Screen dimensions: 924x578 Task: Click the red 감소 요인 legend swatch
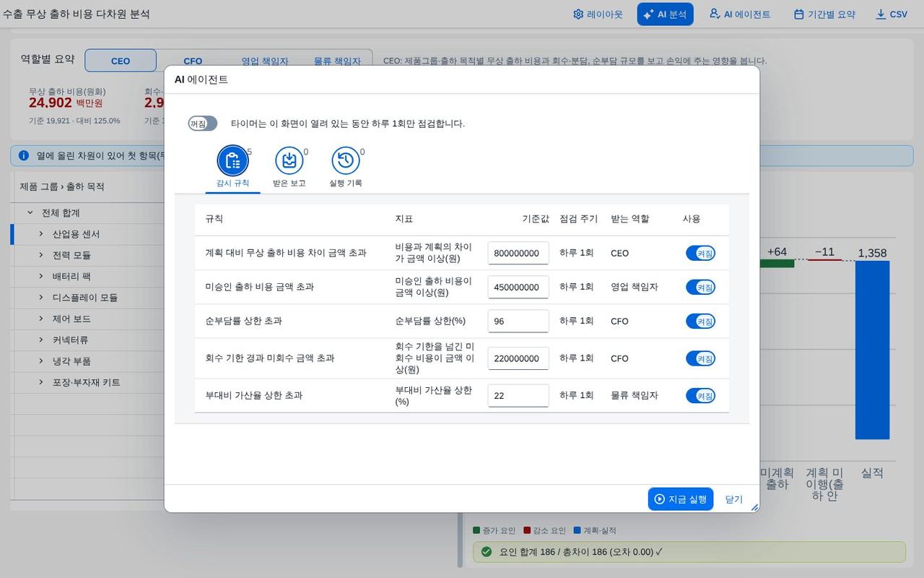[527, 530]
